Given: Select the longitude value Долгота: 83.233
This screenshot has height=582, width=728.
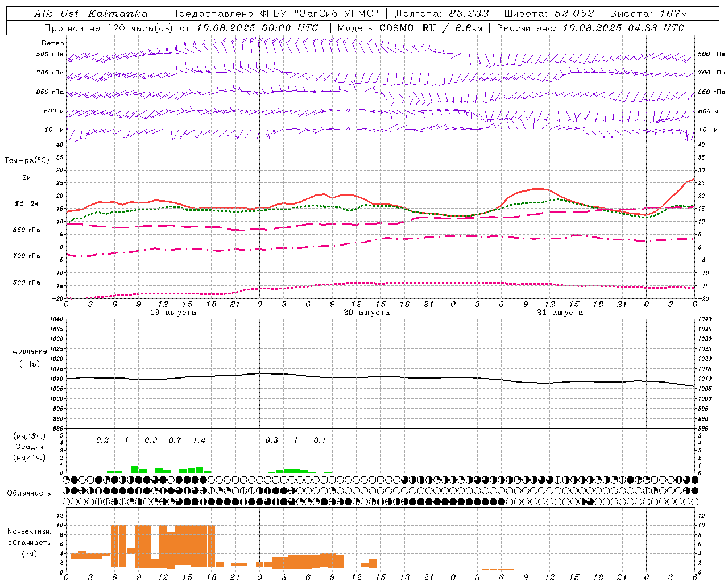Looking at the screenshot, I should [x=441, y=14].
